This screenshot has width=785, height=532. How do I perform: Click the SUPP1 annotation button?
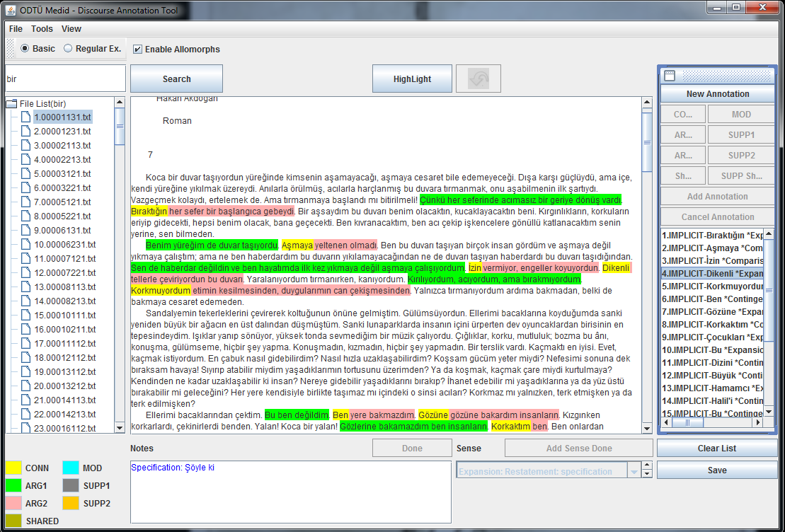click(x=741, y=134)
